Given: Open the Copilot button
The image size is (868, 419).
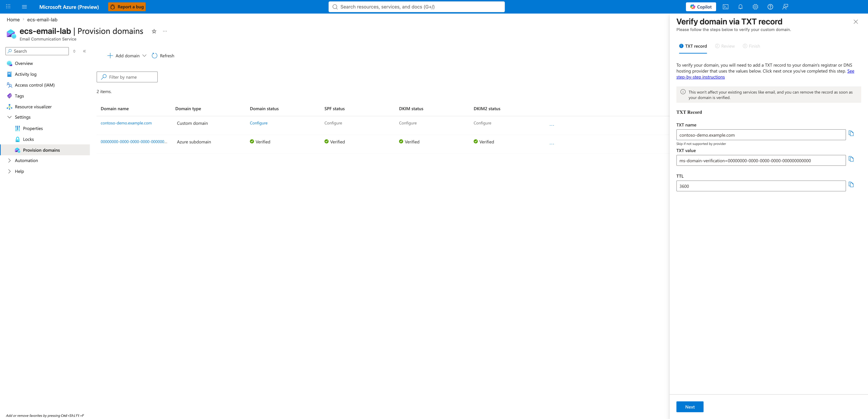Looking at the screenshot, I should pyautogui.click(x=701, y=7).
